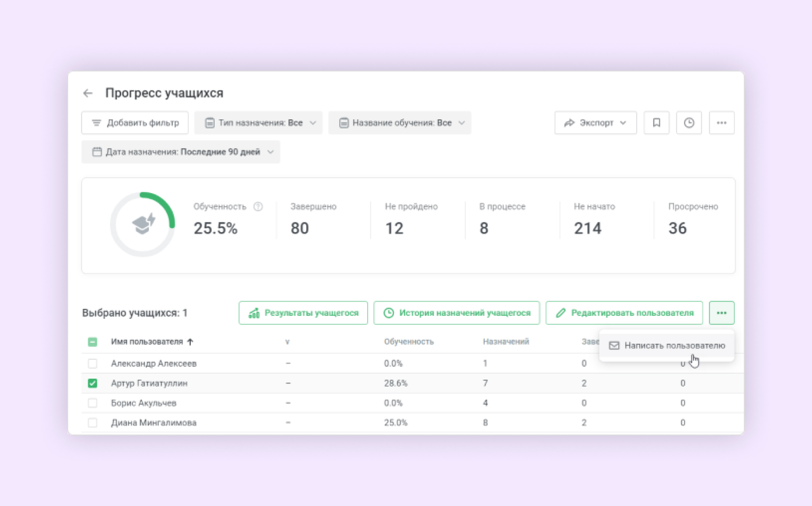Sort by the Обученность column header

coord(409,342)
